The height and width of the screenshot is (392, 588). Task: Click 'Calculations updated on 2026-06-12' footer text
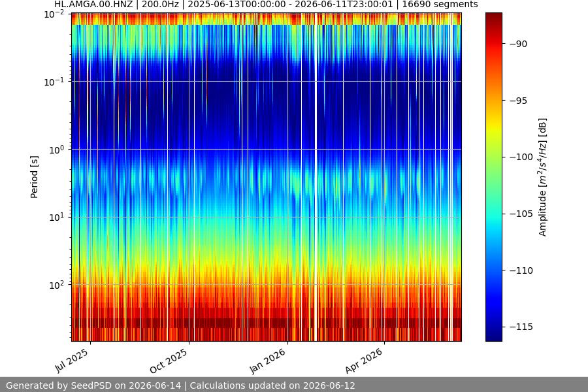pyautogui.click(x=272, y=385)
